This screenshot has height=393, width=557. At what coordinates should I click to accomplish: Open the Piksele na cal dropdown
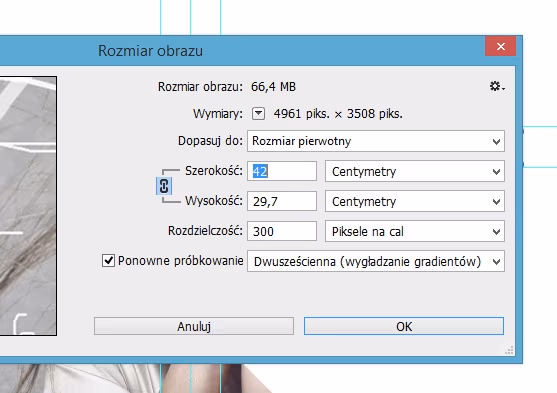(415, 231)
